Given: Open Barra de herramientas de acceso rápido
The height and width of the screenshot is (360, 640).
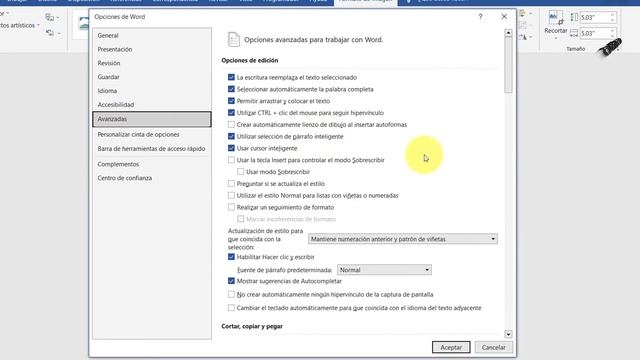Looking at the screenshot, I should pos(151,149).
